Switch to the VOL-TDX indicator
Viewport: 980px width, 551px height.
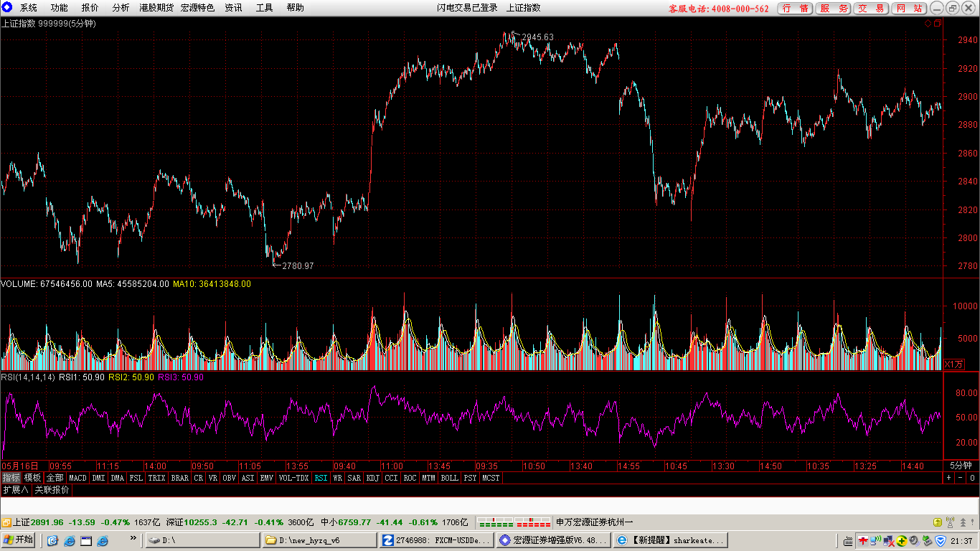pyautogui.click(x=293, y=478)
